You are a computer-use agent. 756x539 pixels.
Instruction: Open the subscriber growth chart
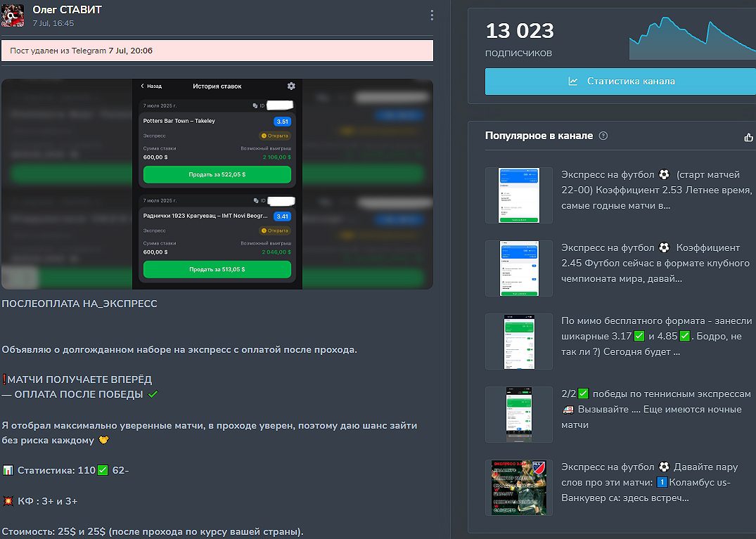coord(693,38)
